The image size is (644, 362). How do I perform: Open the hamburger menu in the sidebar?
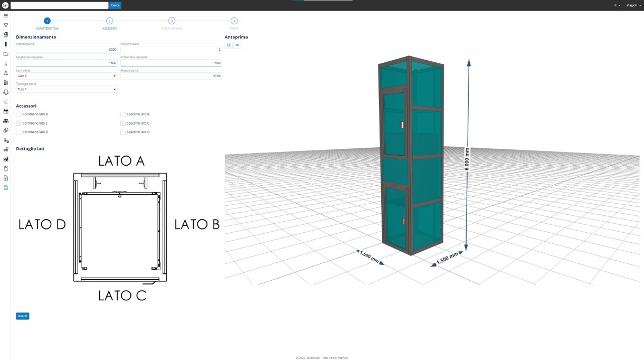point(6,16)
